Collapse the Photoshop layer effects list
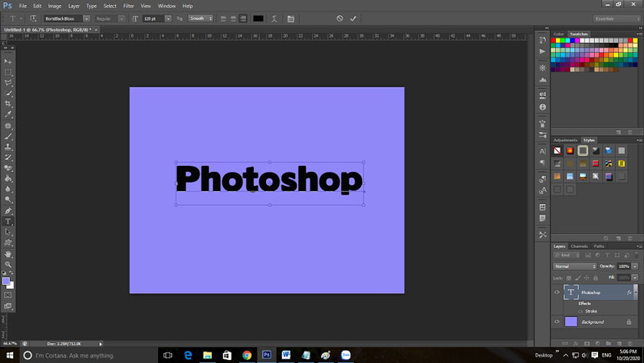The height and width of the screenshot is (363, 644). coord(636,292)
